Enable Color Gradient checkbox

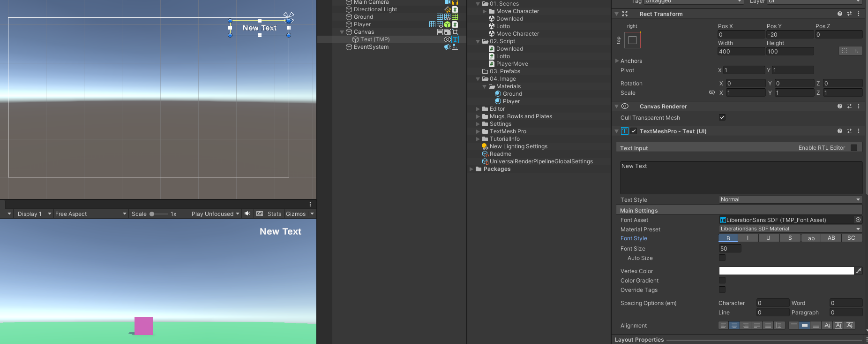point(722,280)
